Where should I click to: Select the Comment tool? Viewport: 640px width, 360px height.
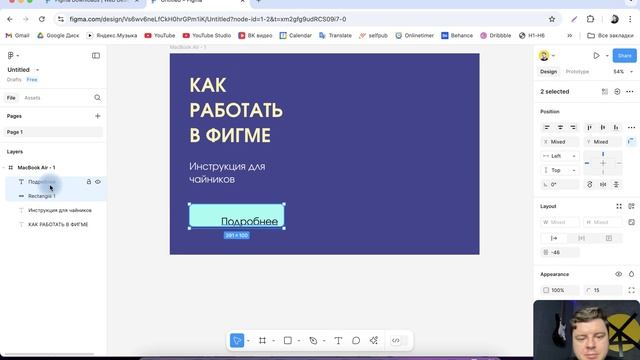(356, 340)
